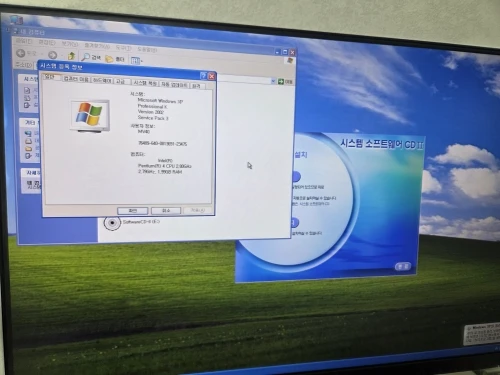
Task: Click the 기타 section header in Explorer side pane
Action: point(30,123)
